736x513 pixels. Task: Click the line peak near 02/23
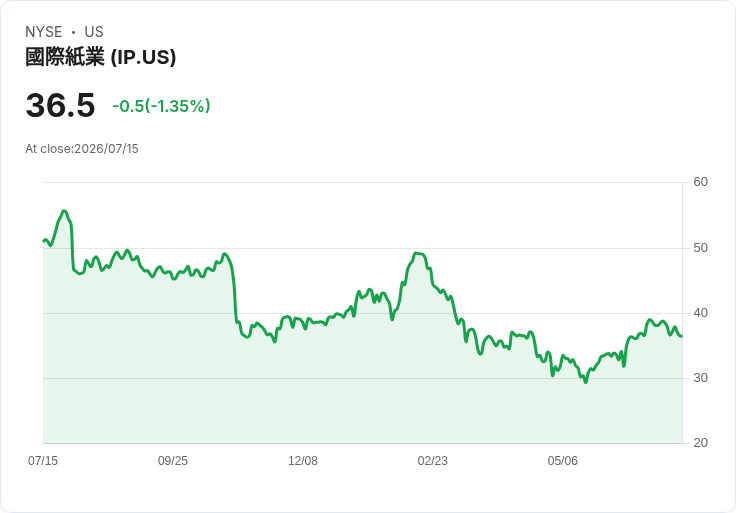(x=416, y=253)
